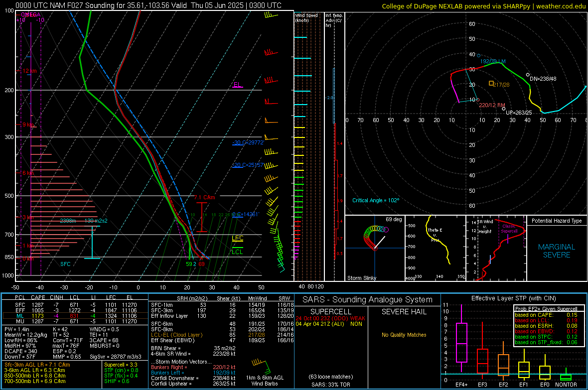The width and height of the screenshot is (588, 390).
Task: Click the cyan 2398m inflow layer label
Action: (x=68, y=221)
